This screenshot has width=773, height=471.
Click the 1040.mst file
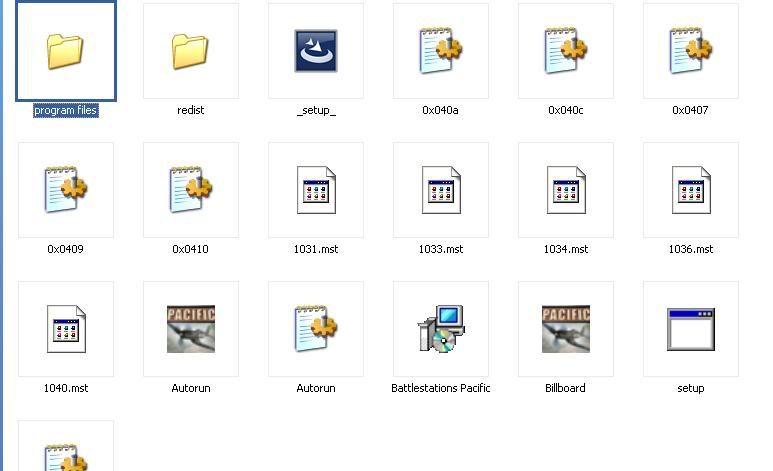tap(66, 329)
